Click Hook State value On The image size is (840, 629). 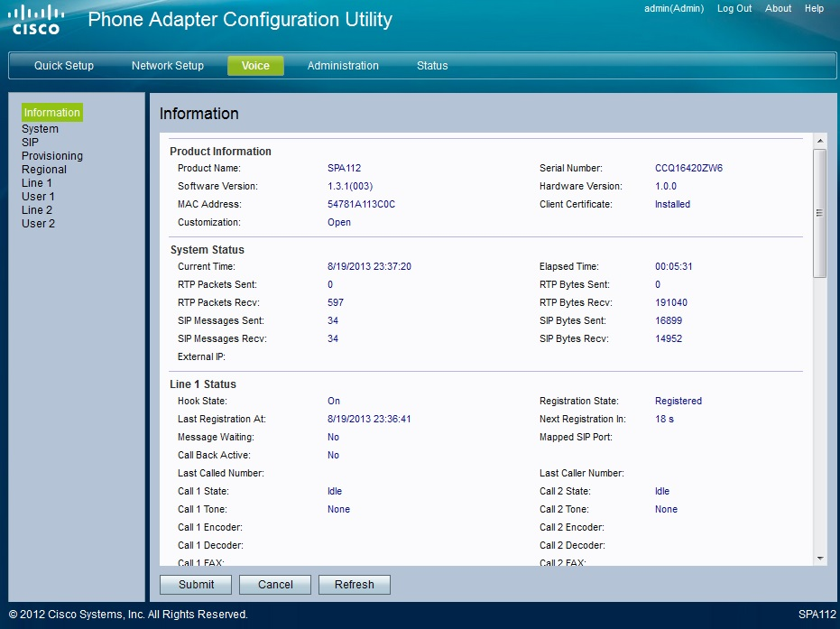pos(334,401)
